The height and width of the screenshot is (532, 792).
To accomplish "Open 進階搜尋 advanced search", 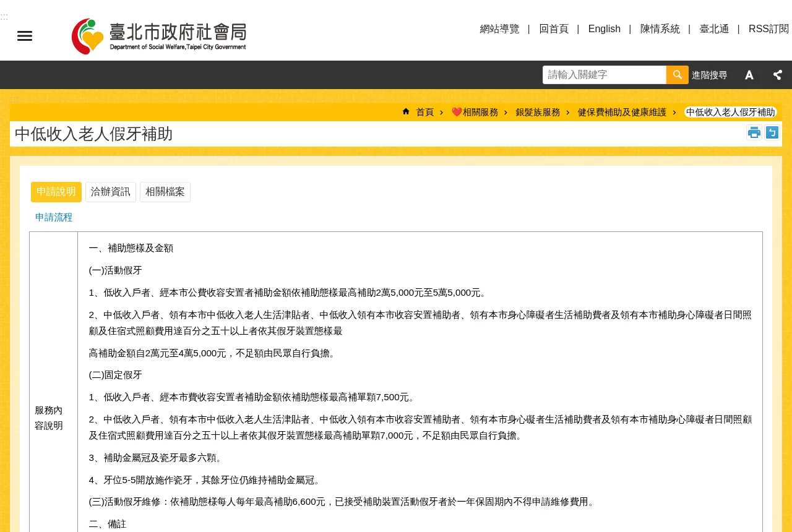I will [x=709, y=75].
